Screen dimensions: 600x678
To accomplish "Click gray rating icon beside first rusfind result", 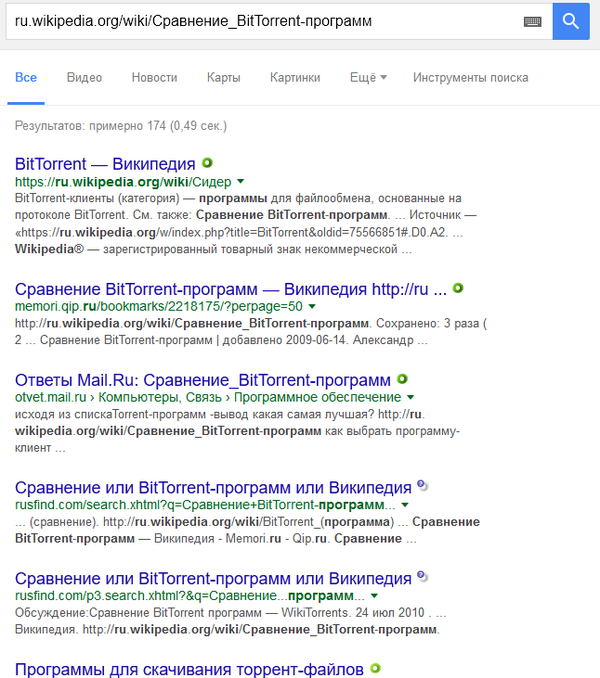I will tap(422, 486).
